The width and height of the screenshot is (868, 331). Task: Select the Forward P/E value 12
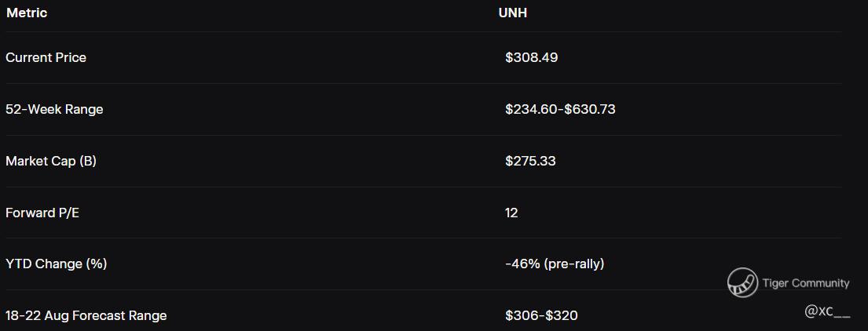pyautogui.click(x=511, y=213)
